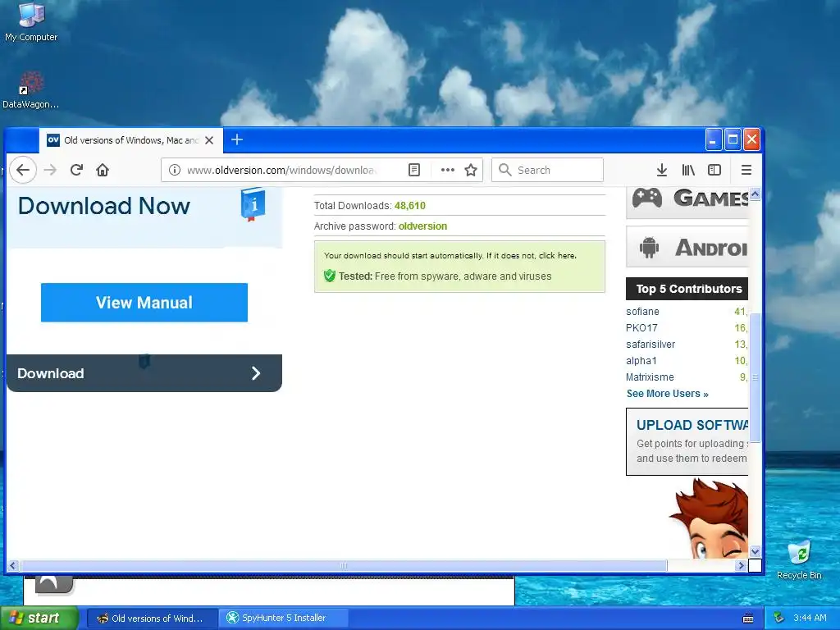Open a new tab with plus button
840x630 pixels.
237,139
